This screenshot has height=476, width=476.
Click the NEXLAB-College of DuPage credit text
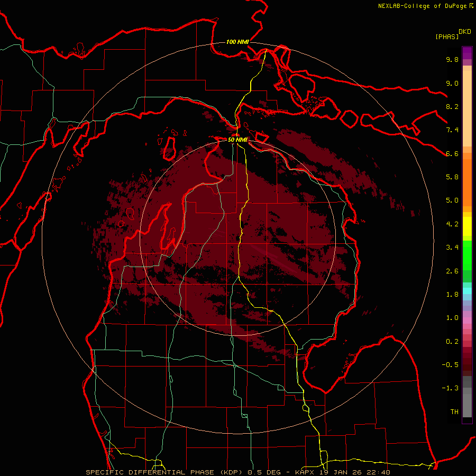tap(425, 6)
